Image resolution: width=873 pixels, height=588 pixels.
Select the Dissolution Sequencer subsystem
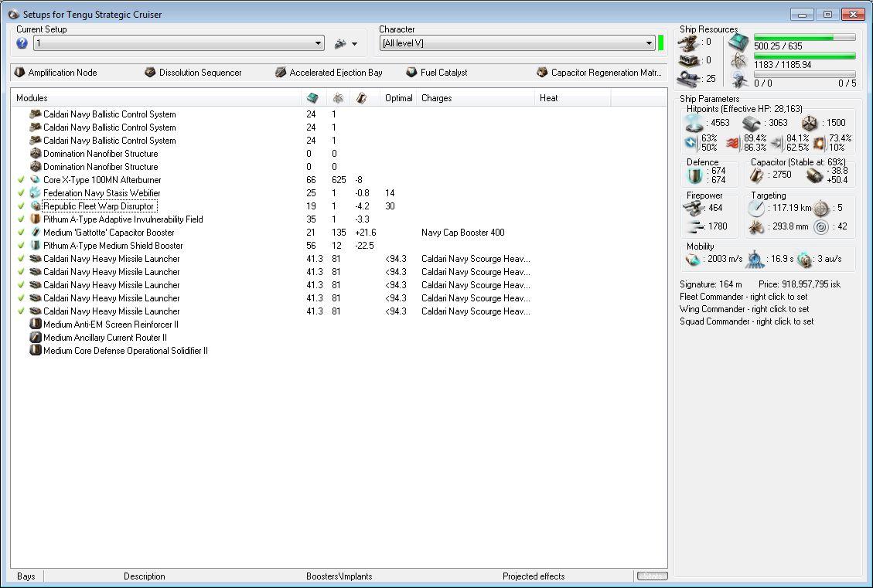click(193, 73)
